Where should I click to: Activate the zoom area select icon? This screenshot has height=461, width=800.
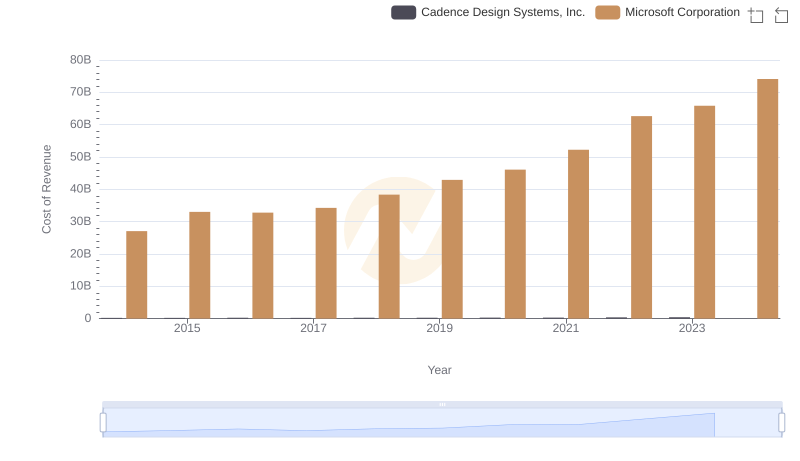[756, 15]
